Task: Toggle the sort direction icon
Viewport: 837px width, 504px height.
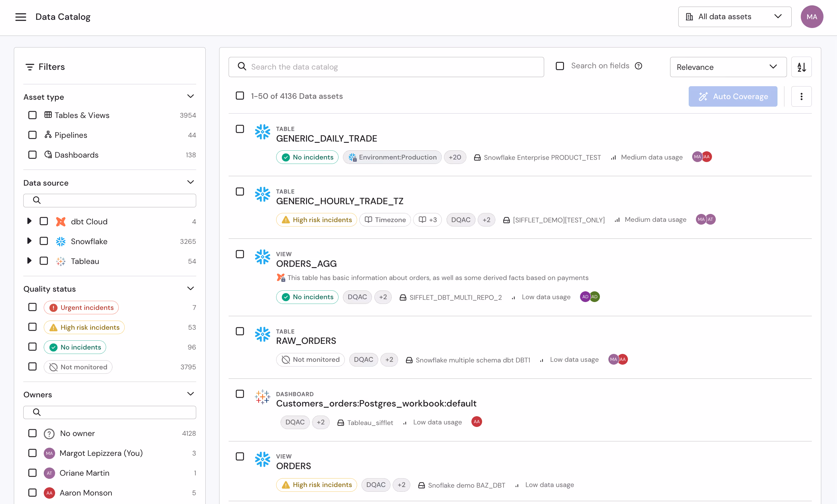Action: pyautogui.click(x=801, y=67)
